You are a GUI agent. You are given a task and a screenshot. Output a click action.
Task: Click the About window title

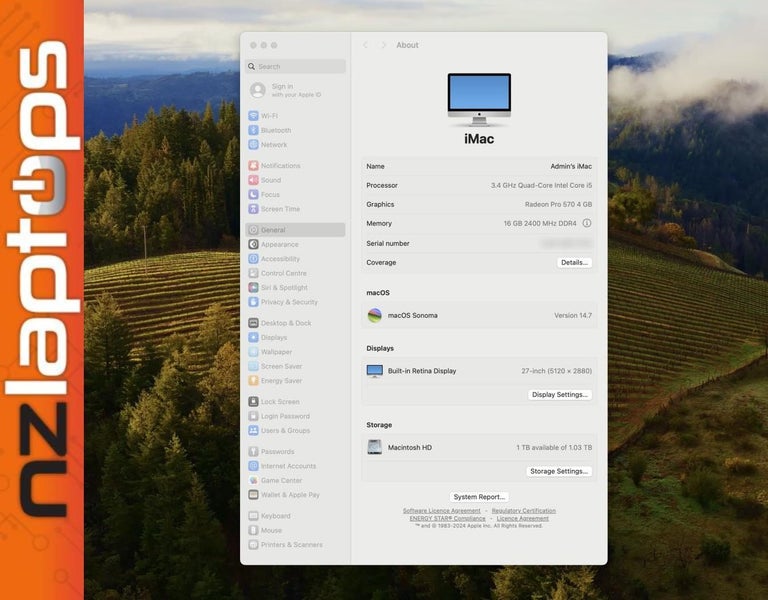407,45
